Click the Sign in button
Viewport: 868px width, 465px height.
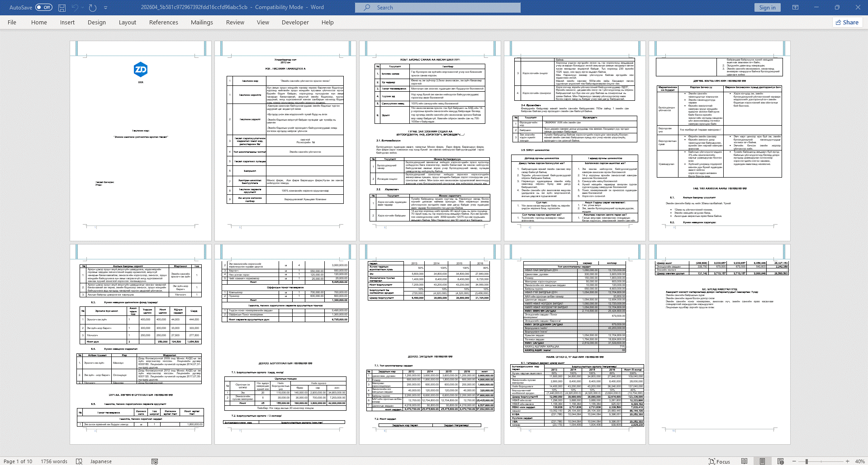coord(767,8)
